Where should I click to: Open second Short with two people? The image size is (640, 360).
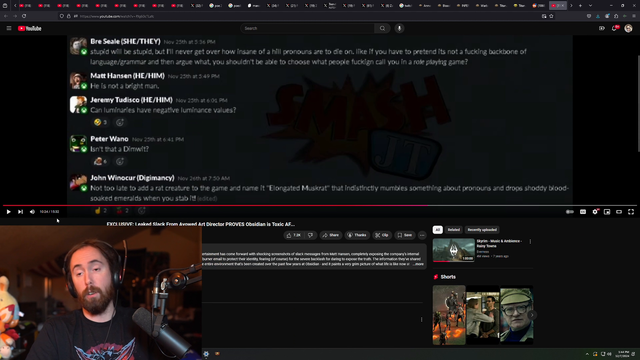[483, 315]
